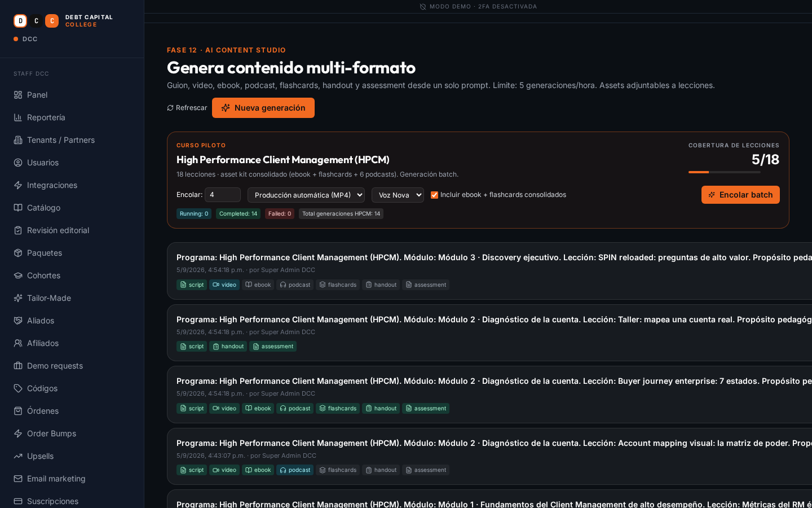Click the Nueva generación button
Viewport: 812px width, 508px height.
[263, 108]
